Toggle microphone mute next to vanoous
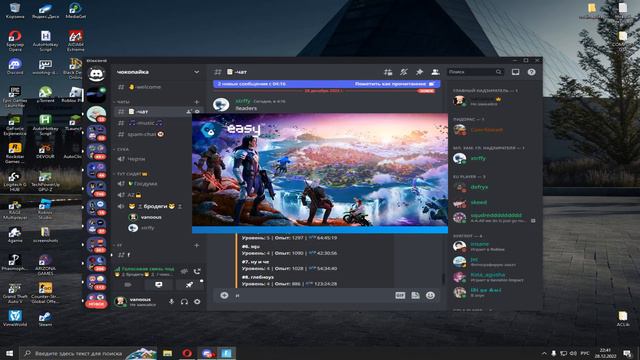Viewport: 640px width, 360px height. pyautogui.click(x=171, y=302)
